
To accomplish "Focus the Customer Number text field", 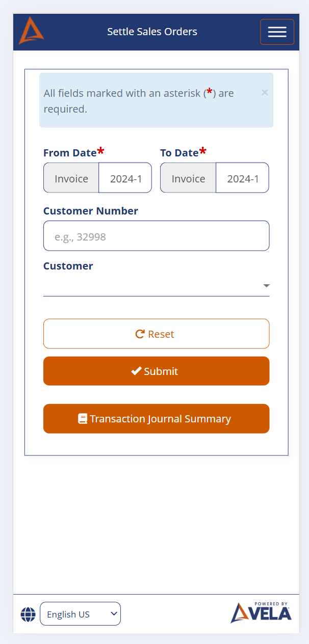I will click(x=156, y=236).
